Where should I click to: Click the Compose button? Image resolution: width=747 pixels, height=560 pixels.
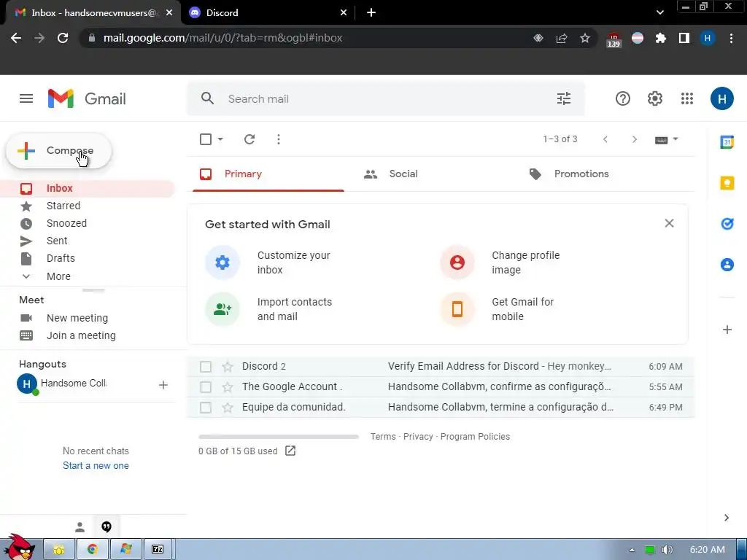coord(58,150)
